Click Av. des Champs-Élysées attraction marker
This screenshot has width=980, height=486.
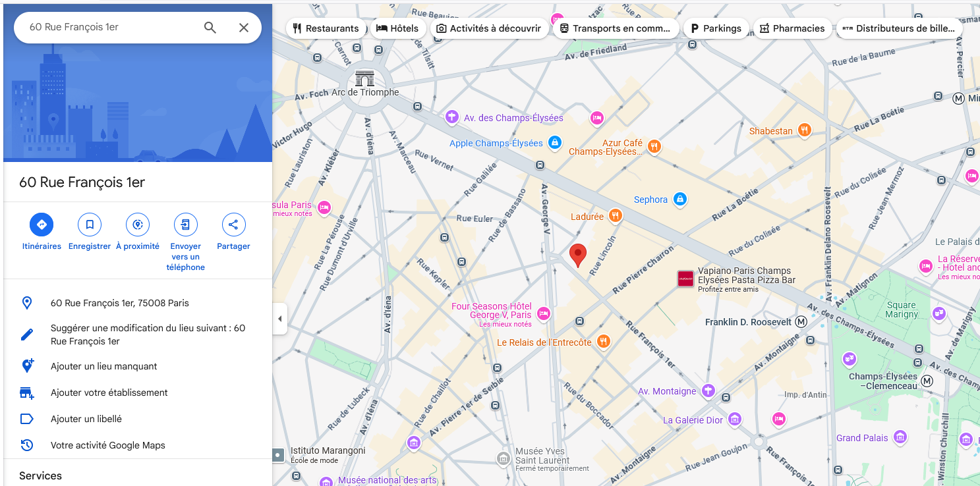451,117
